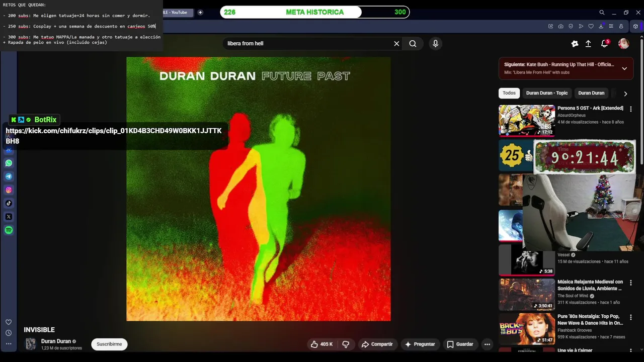The image size is (644, 362).
Task: Select the Duran Duran filter chip
Action: tap(591, 93)
